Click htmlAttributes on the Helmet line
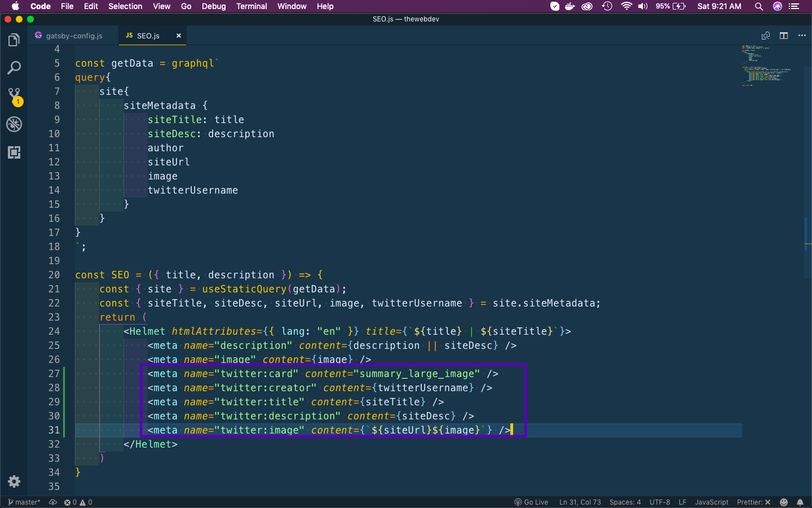Image resolution: width=812 pixels, height=508 pixels. pyautogui.click(x=214, y=331)
